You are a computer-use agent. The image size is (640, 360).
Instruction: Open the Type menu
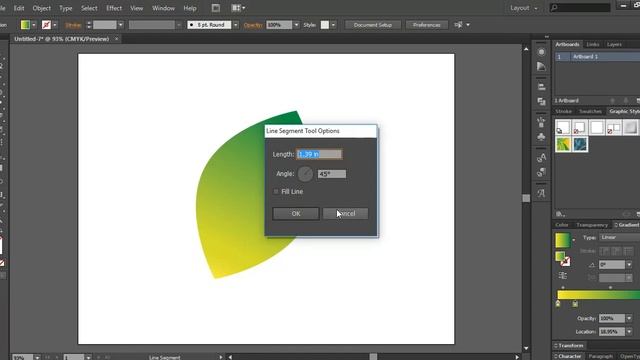tap(66, 8)
